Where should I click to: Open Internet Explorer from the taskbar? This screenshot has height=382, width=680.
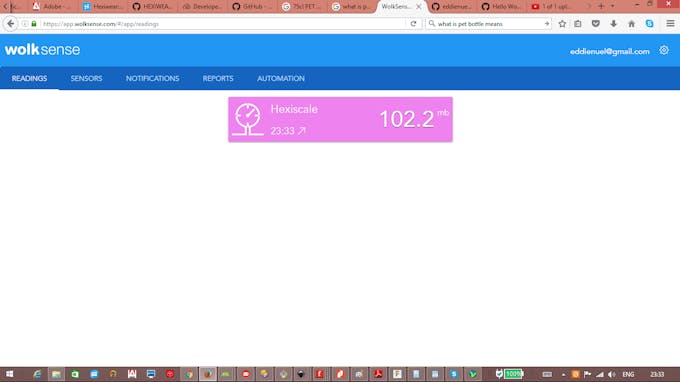click(x=37, y=374)
